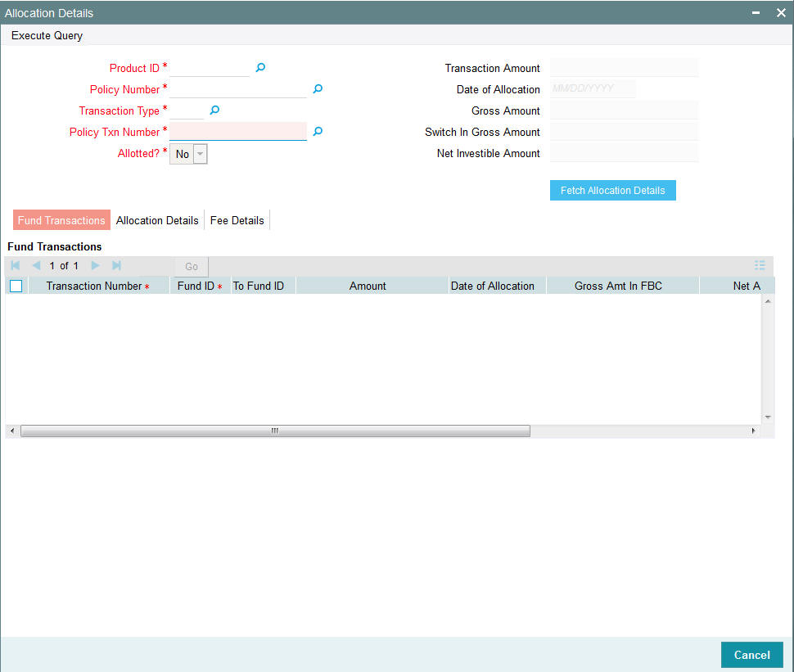This screenshot has width=794, height=672.
Task: Click the Date of Allocation date field
Action: (593, 88)
